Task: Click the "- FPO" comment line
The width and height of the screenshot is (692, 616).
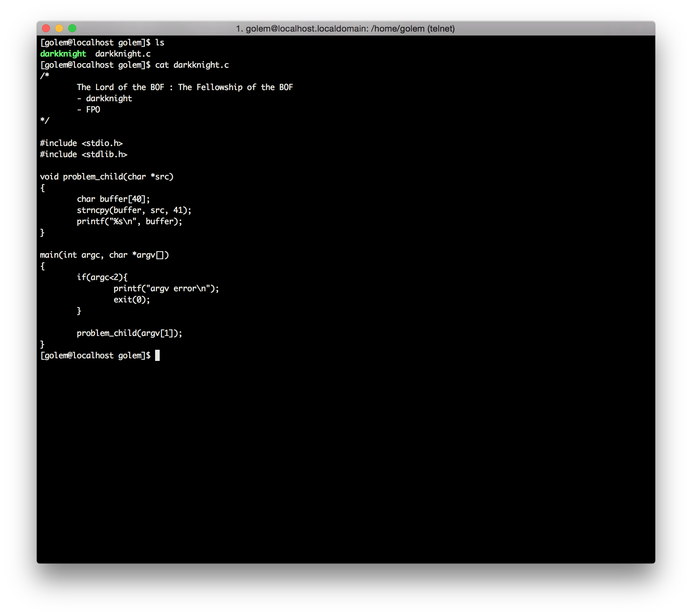Action: point(88,110)
